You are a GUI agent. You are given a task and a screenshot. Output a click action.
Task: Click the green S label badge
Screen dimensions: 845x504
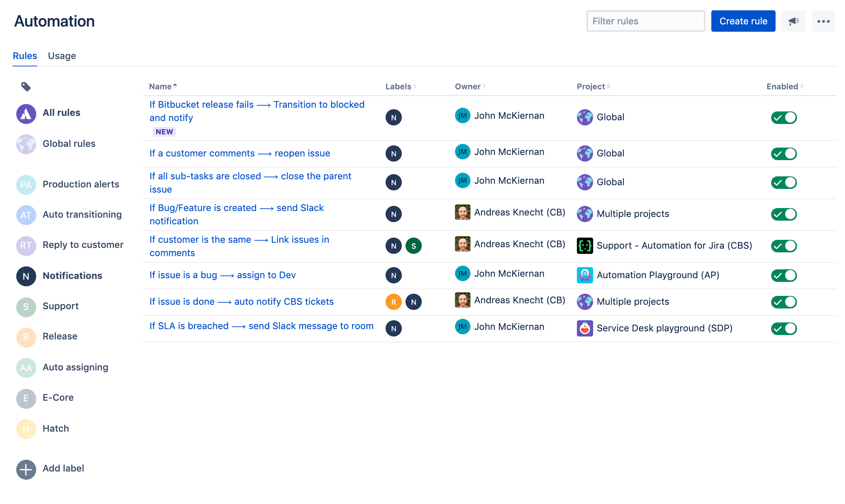[413, 246]
